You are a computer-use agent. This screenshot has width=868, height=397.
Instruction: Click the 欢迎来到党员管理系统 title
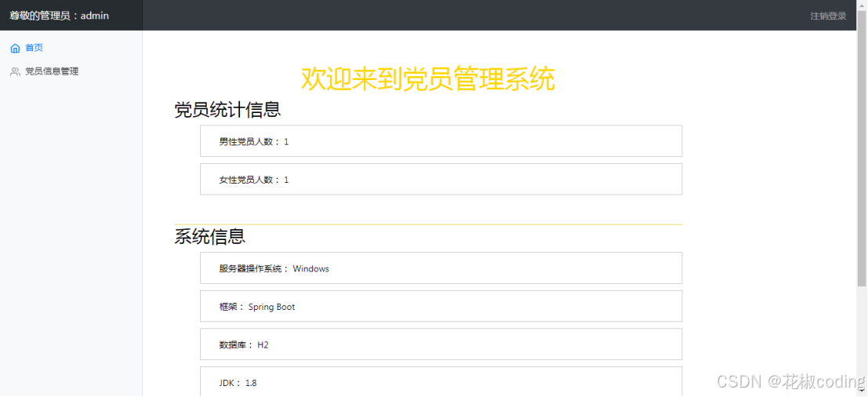(x=428, y=78)
